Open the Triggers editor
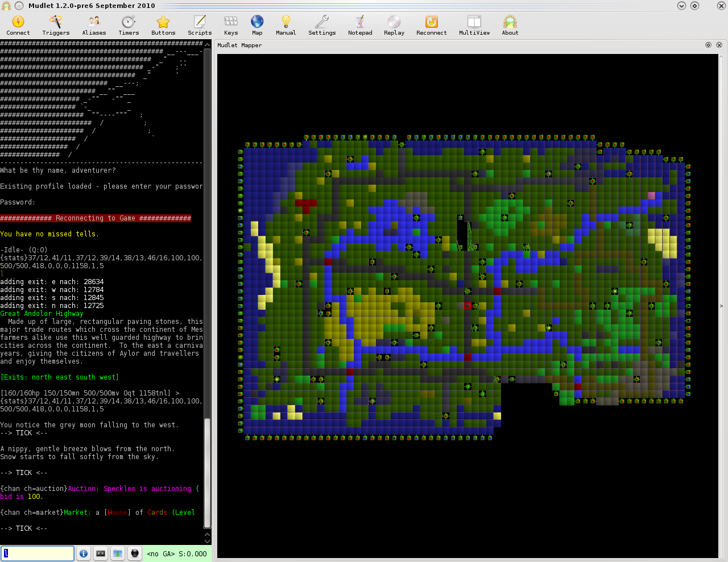728x562 pixels. [x=56, y=26]
